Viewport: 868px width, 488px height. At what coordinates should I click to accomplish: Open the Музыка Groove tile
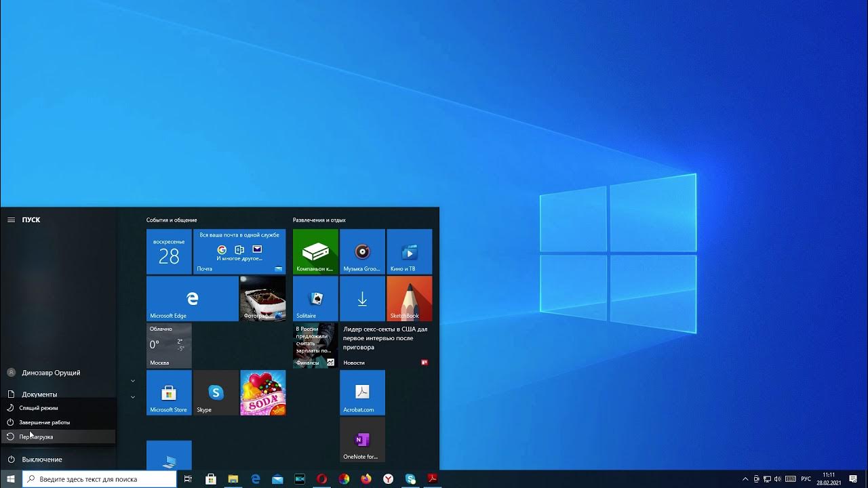362,251
